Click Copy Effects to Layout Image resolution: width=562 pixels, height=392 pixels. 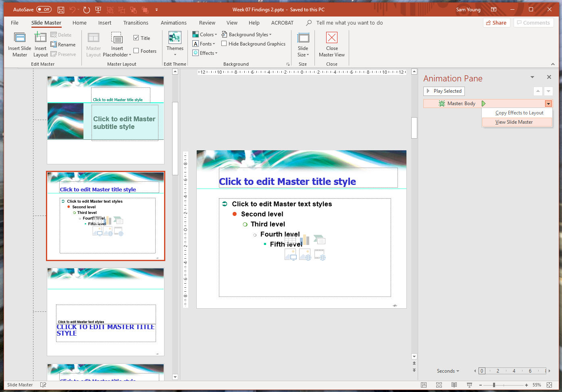pos(519,112)
